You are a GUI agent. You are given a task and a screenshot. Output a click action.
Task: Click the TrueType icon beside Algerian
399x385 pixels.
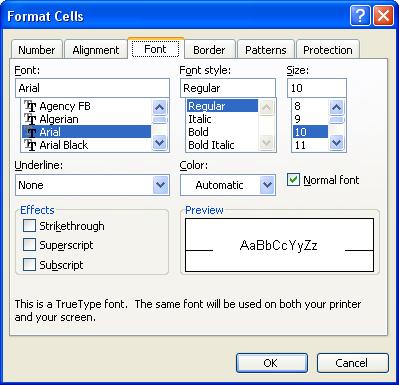pos(30,119)
